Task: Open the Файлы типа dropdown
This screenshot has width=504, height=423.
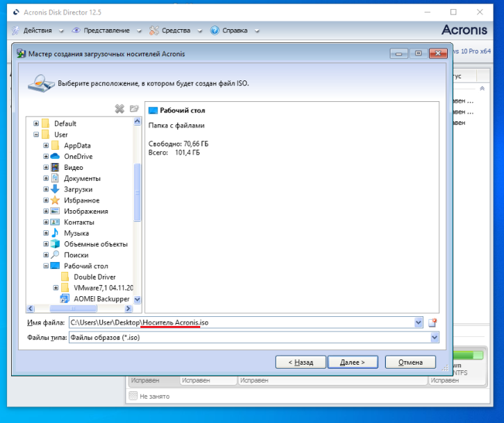Action: (x=435, y=338)
